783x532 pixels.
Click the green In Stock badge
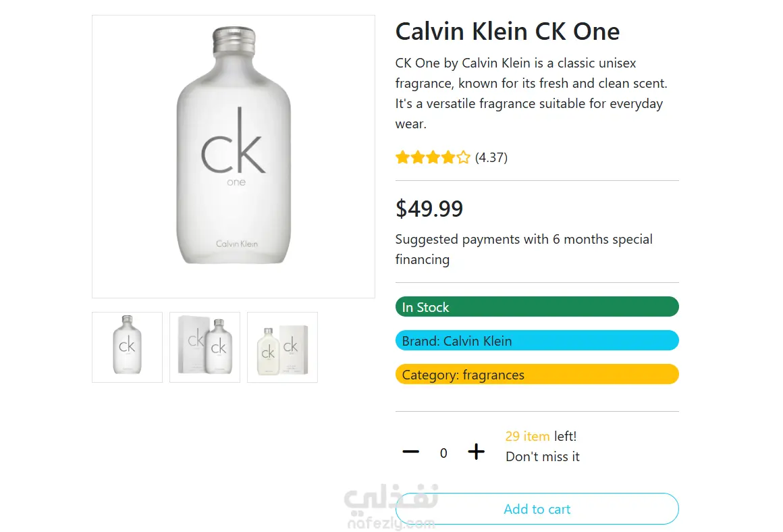pyautogui.click(x=537, y=307)
